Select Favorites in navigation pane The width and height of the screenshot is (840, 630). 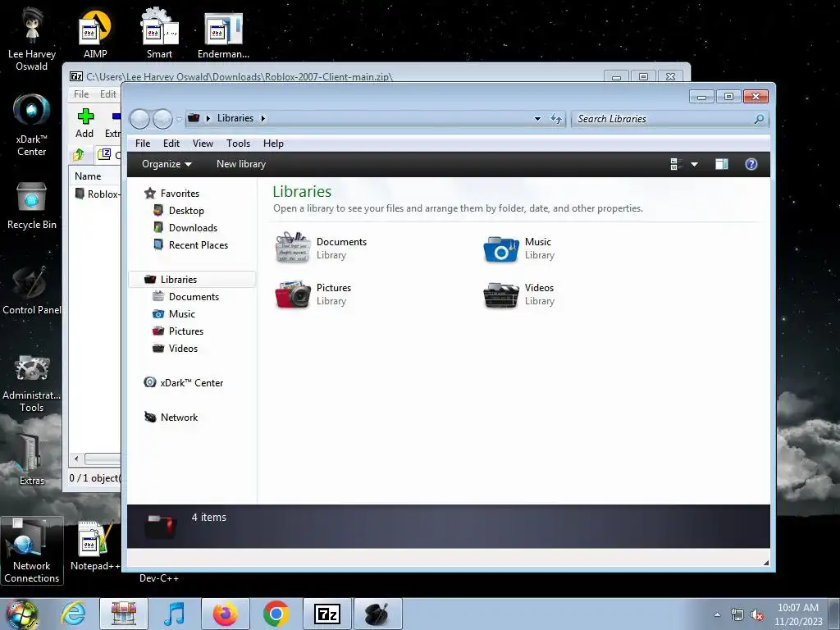click(x=171, y=194)
